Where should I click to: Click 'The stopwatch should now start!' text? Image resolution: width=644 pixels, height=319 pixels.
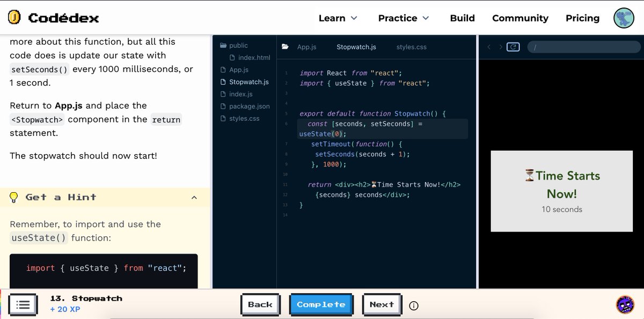83,156
